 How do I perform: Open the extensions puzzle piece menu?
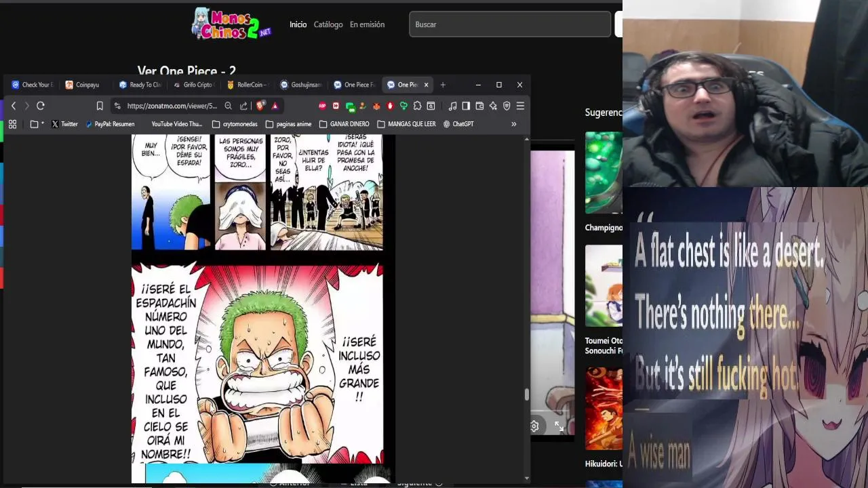tap(417, 106)
